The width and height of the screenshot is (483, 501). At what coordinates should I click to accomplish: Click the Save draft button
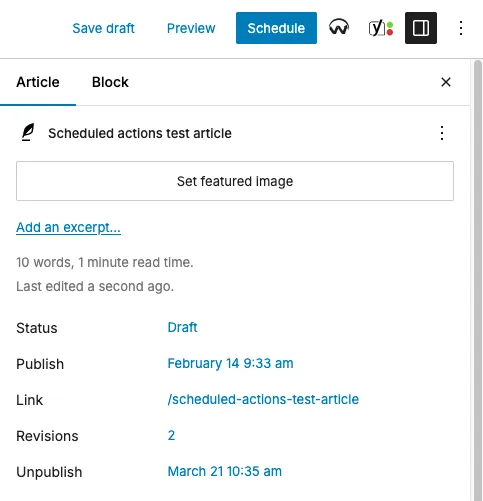coord(103,28)
